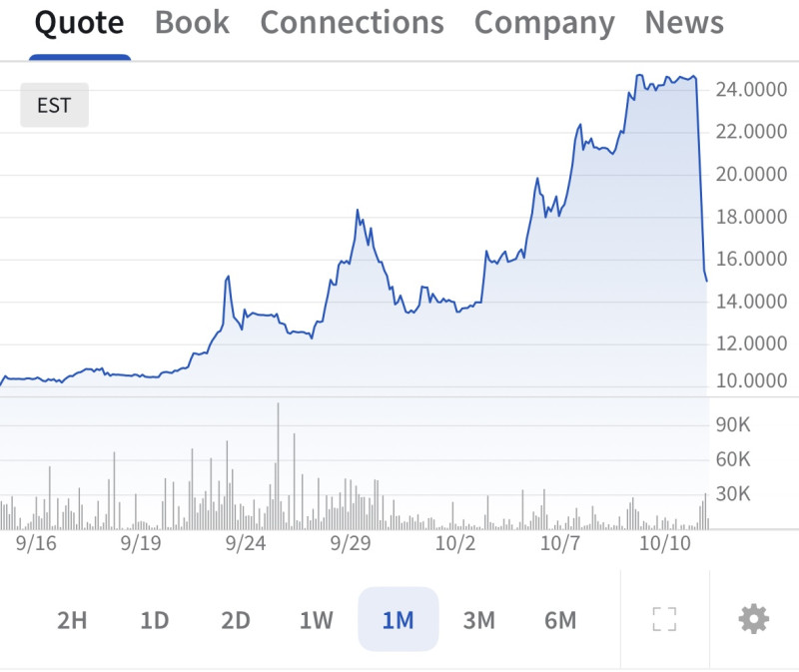Go to the Connections tab
799x672 pixels.
[352, 23]
